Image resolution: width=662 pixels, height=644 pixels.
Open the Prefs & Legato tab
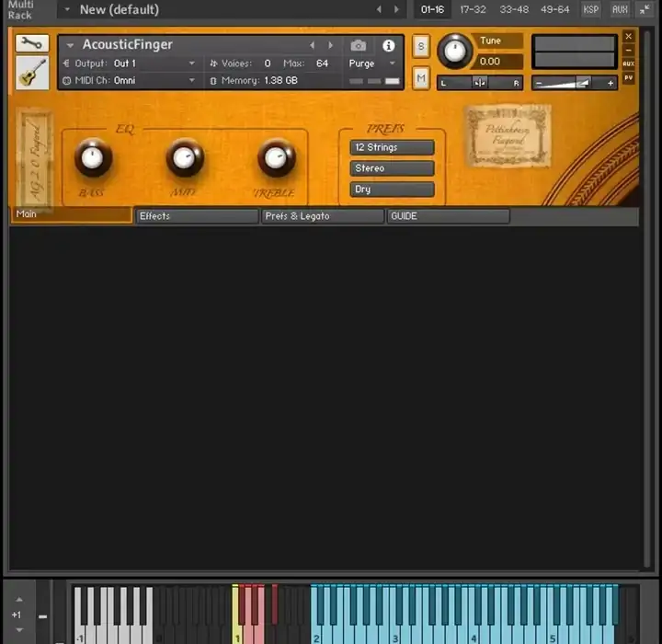tap(323, 216)
